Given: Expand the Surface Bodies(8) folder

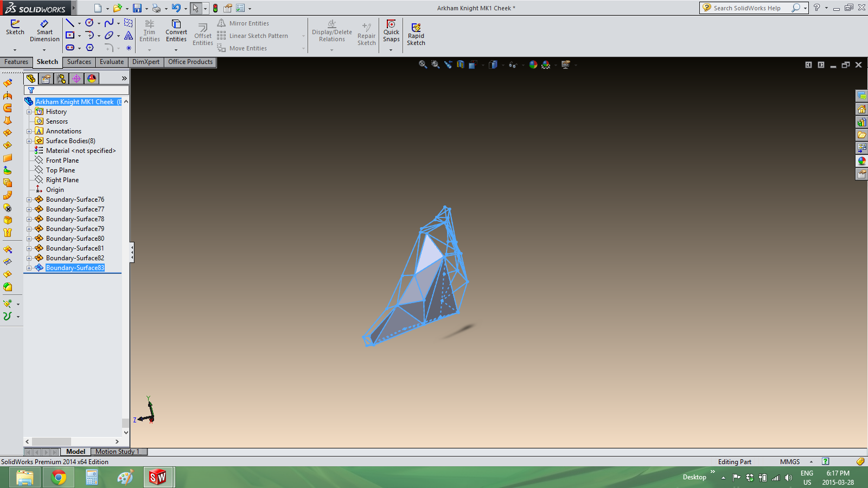Looking at the screenshot, I should point(29,141).
